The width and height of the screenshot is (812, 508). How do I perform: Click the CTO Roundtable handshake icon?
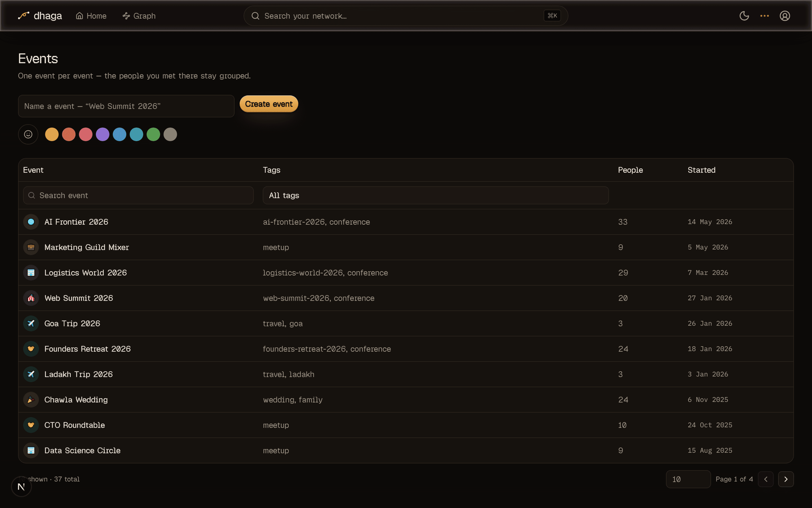31,425
